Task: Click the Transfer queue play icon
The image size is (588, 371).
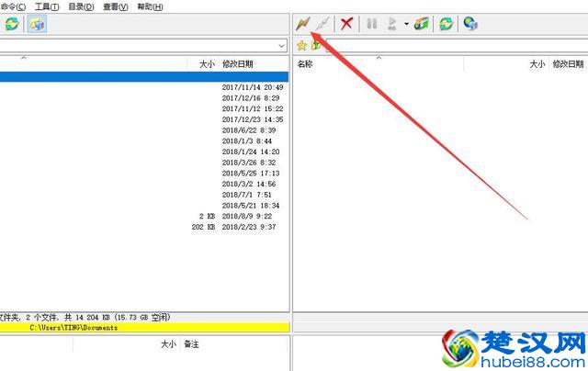Action: [393, 24]
